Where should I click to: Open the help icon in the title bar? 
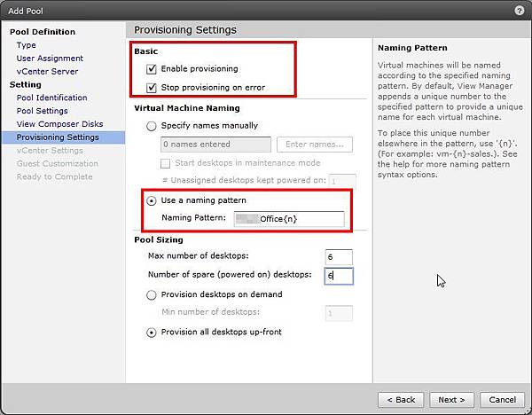click(x=519, y=11)
